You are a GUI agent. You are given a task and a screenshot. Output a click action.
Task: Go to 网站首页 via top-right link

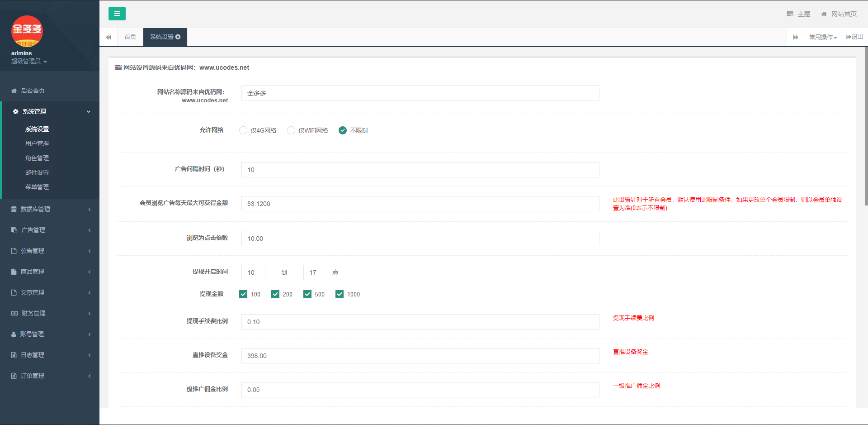tap(839, 14)
